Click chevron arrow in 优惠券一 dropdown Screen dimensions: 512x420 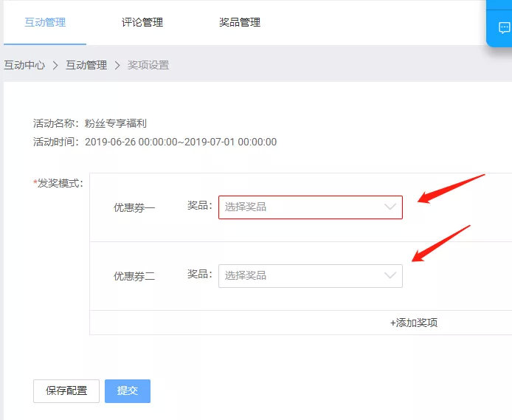[x=390, y=207]
